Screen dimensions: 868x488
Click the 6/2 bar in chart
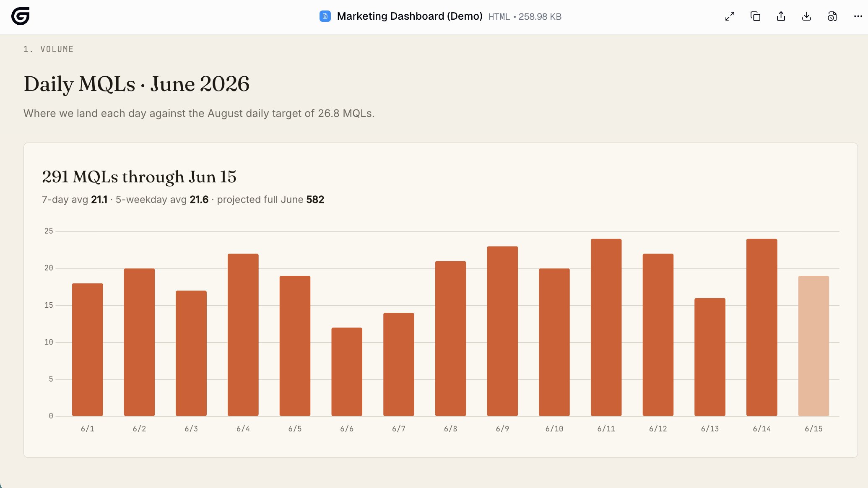[x=139, y=342]
